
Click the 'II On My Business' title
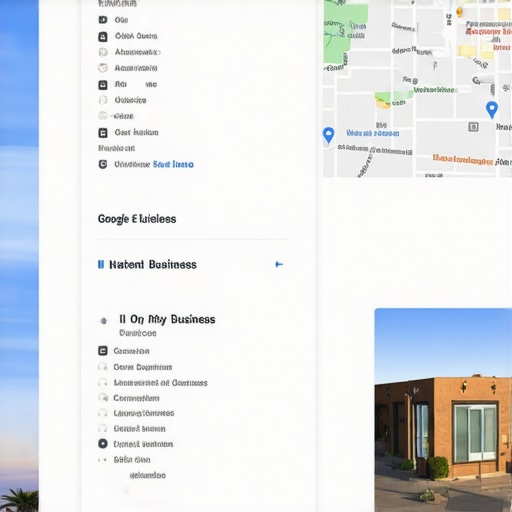pyautogui.click(x=167, y=319)
